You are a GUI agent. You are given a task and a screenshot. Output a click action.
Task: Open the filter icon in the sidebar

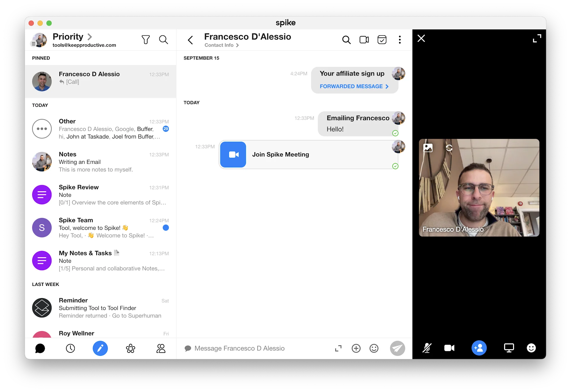[146, 40]
